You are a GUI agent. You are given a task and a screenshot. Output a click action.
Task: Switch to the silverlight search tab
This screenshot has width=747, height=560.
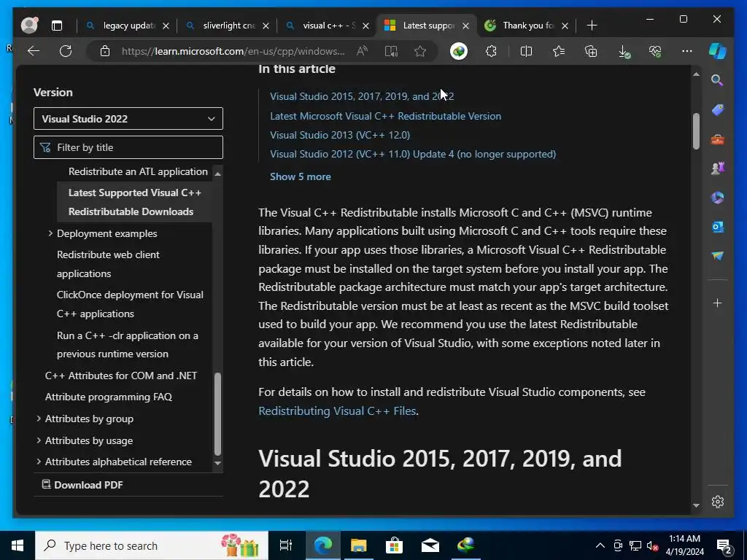[229, 26]
